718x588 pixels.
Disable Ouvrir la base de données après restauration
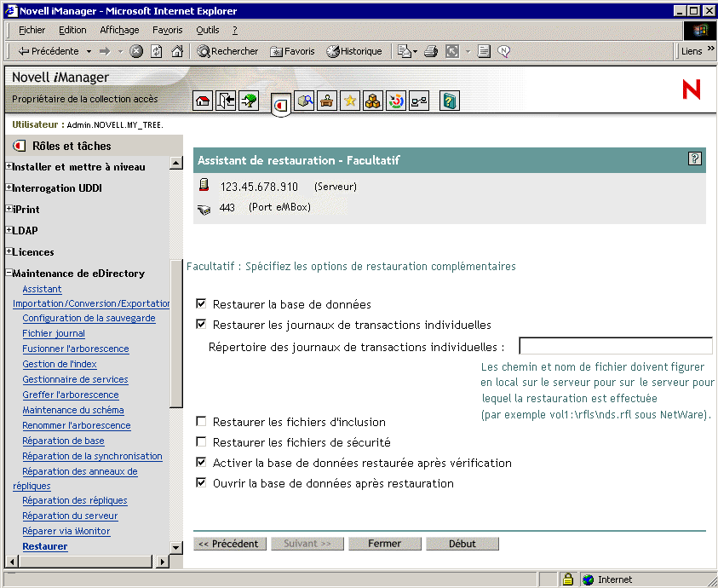(x=201, y=482)
